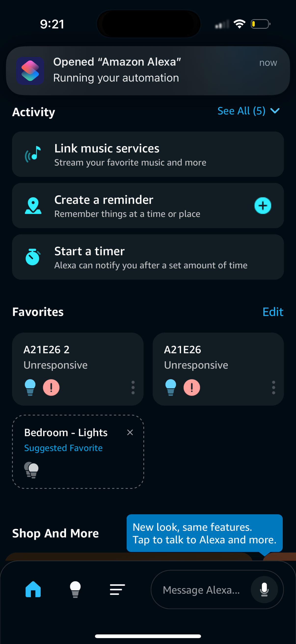
Task: Tap the unresponsive alert icon on A21E26 card
Action: pyautogui.click(x=192, y=387)
